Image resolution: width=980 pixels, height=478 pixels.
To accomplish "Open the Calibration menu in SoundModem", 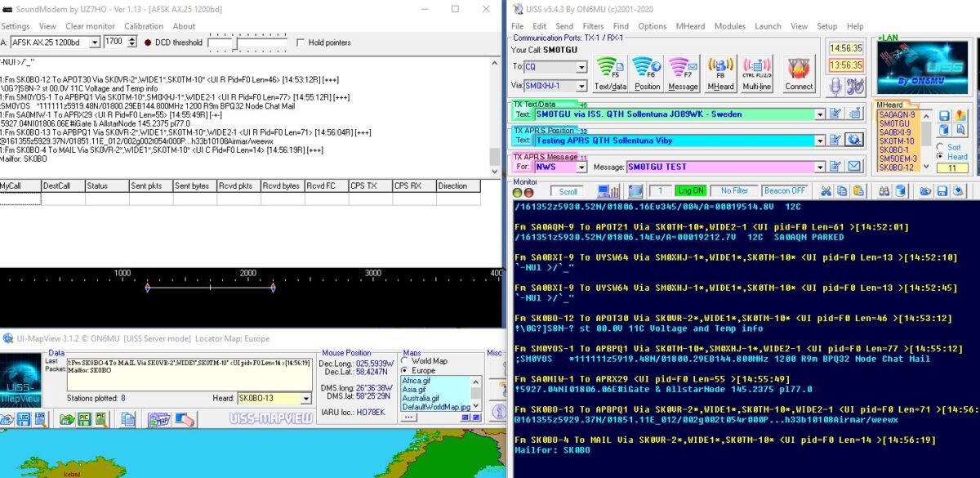I will (x=144, y=25).
